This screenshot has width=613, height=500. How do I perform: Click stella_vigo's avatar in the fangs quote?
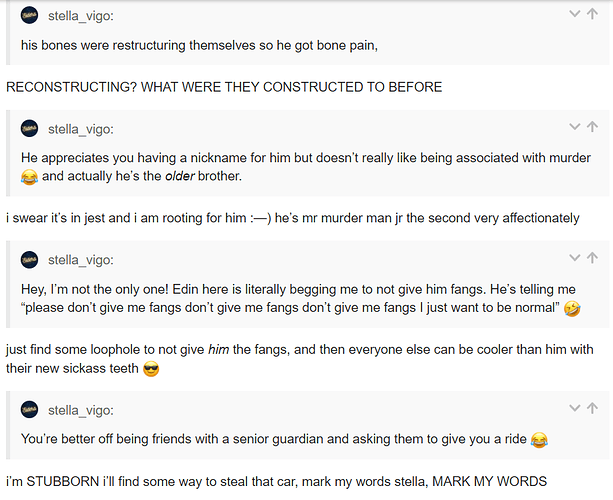(30, 260)
